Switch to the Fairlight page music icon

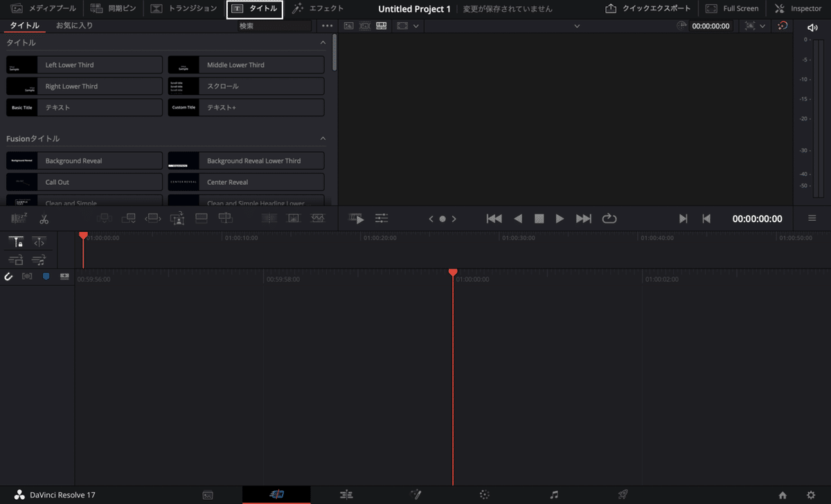coord(554,495)
